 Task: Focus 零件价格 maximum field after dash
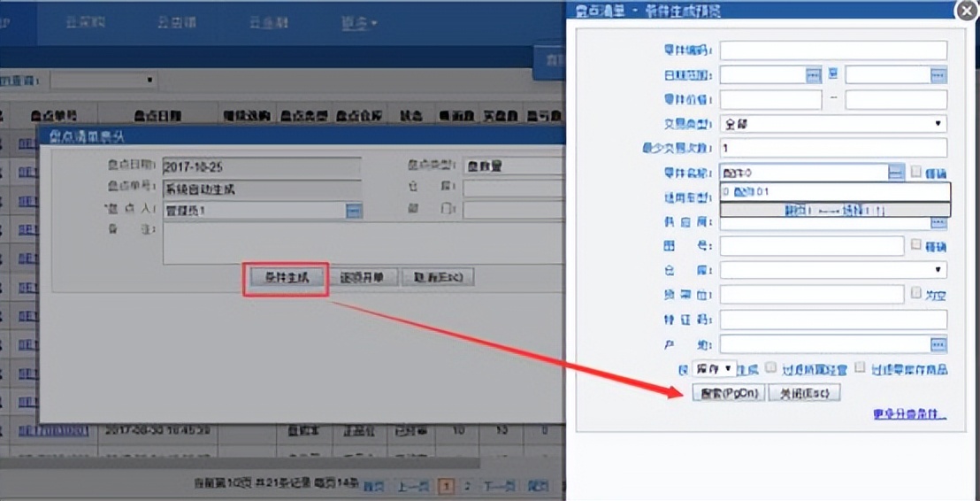point(896,99)
